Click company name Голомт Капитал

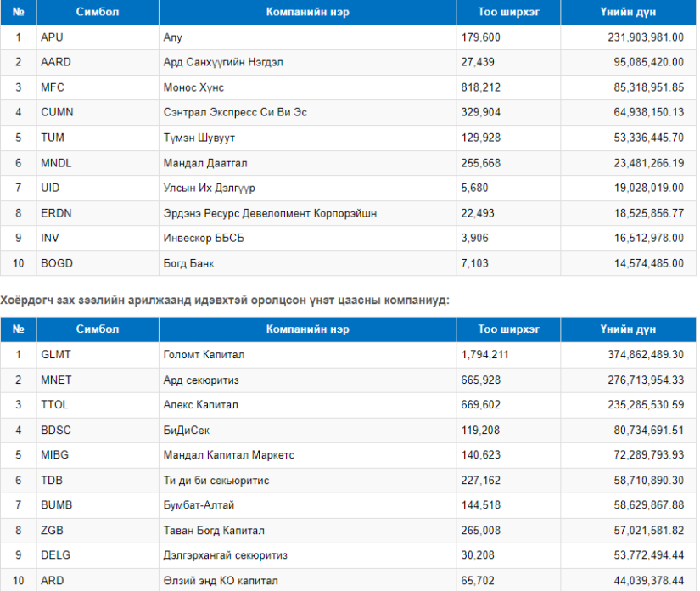pos(204,355)
